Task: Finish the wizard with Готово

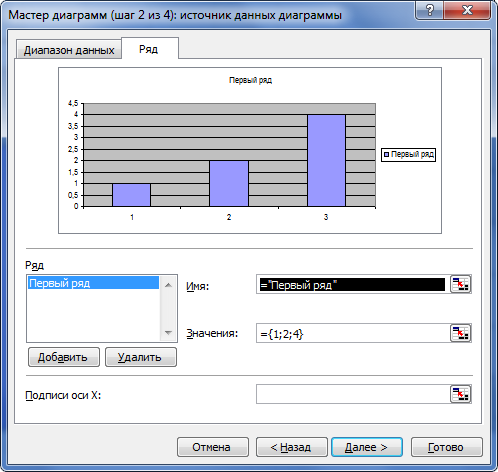Action: [447, 447]
